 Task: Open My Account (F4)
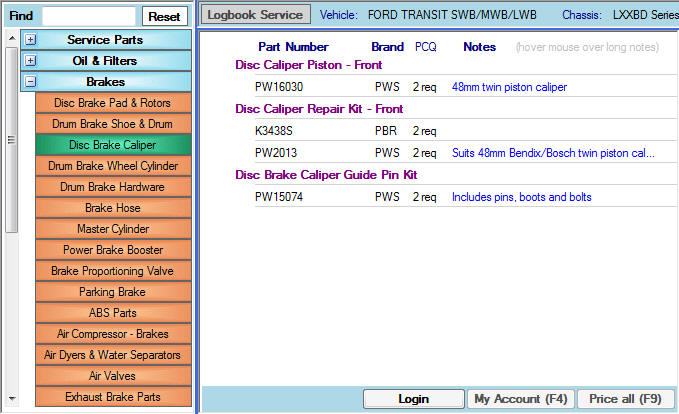point(520,399)
